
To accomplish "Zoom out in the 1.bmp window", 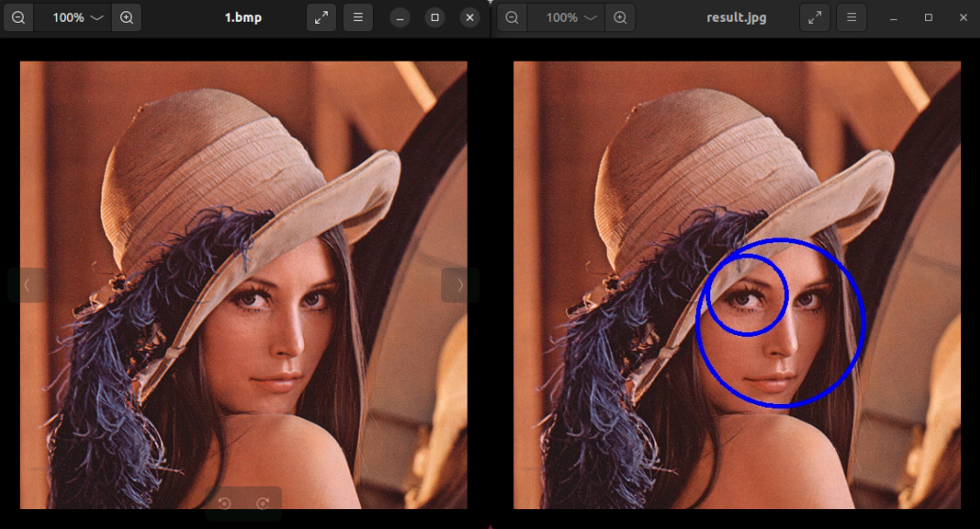I will [19, 17].
